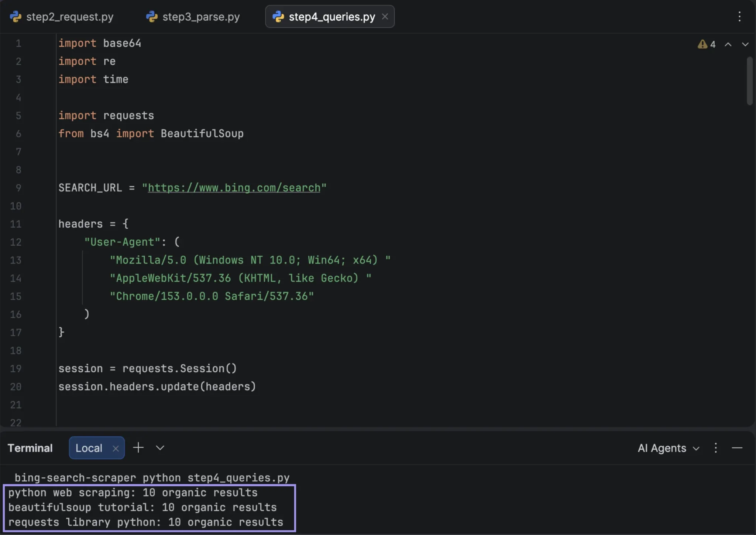756x535 pixels.
Task: Jump to the previous highlighted problem
Action: click(728, 44)
